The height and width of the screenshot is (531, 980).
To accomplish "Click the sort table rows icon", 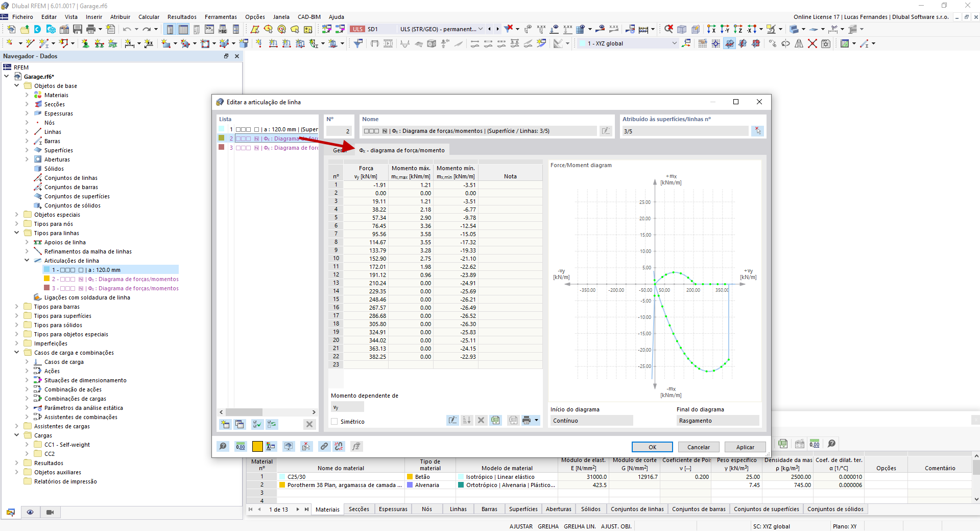I will [467, 420].
